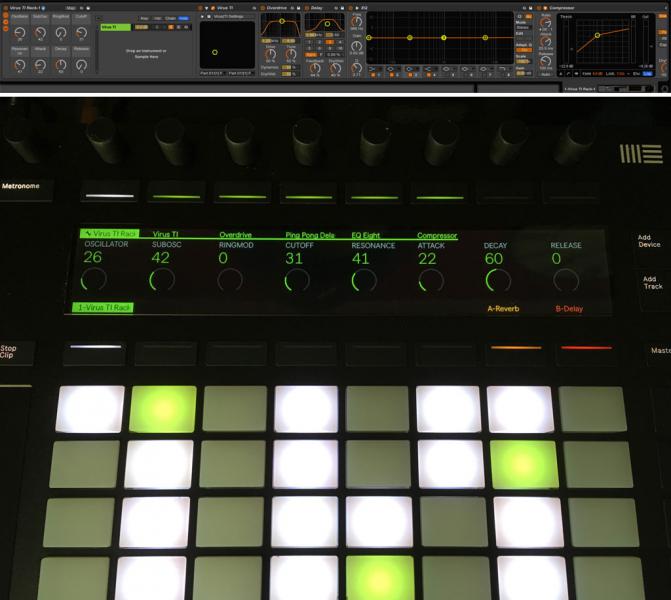This screenshot has height=600, width=671.
Task: Open the EQ Eight Mode Stereo dropdown
Action: point(523,27)
